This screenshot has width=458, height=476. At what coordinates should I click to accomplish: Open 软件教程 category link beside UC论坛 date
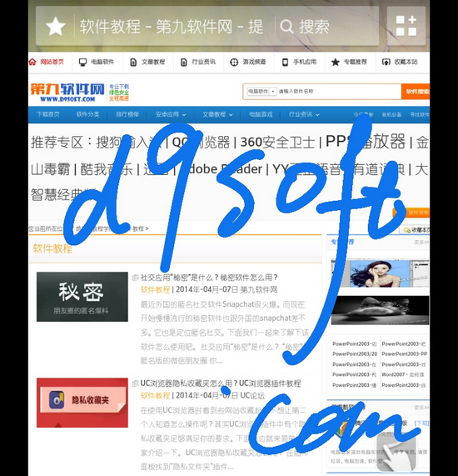pyautogui.click(x=155, y=395)
